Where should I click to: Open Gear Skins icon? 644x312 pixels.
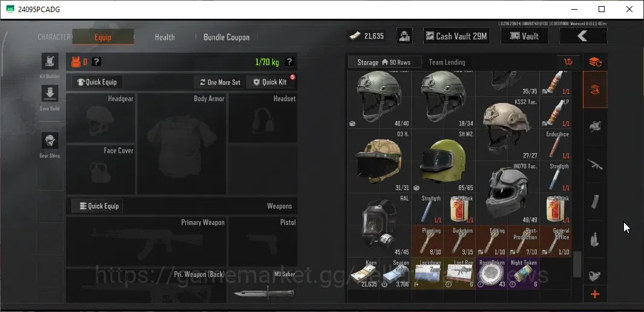(50, 141)
